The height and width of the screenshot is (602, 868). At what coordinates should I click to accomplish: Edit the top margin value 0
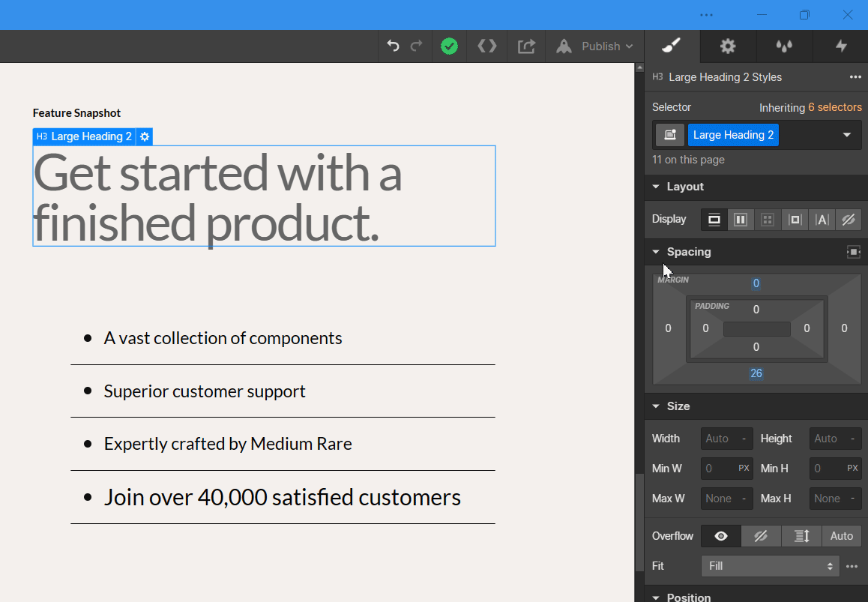click(756, 283)
